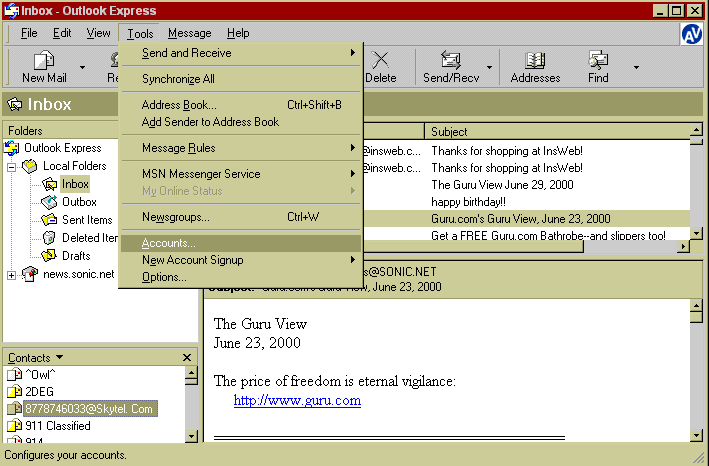Expand the MSN Messenger Service submenu
This screenshot has height=466, width=709.
pyautogui.click(x=241, y=174)
